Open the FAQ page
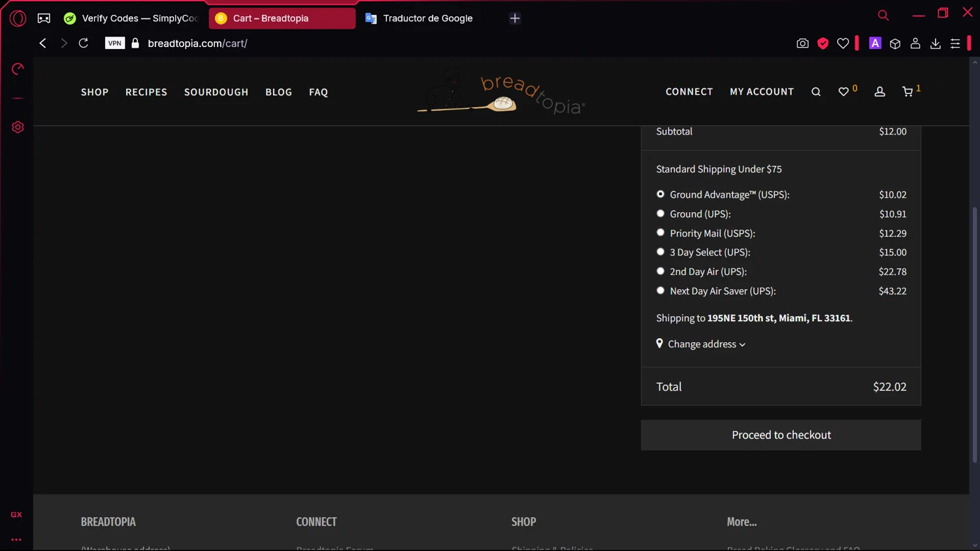The image size is (980, 551). (318, 92)
